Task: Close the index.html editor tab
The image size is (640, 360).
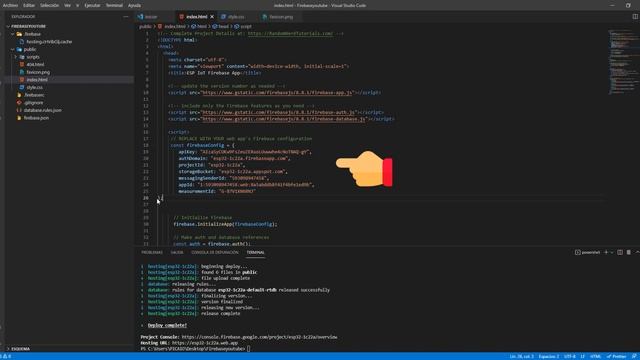Action: tap(212, 17)
